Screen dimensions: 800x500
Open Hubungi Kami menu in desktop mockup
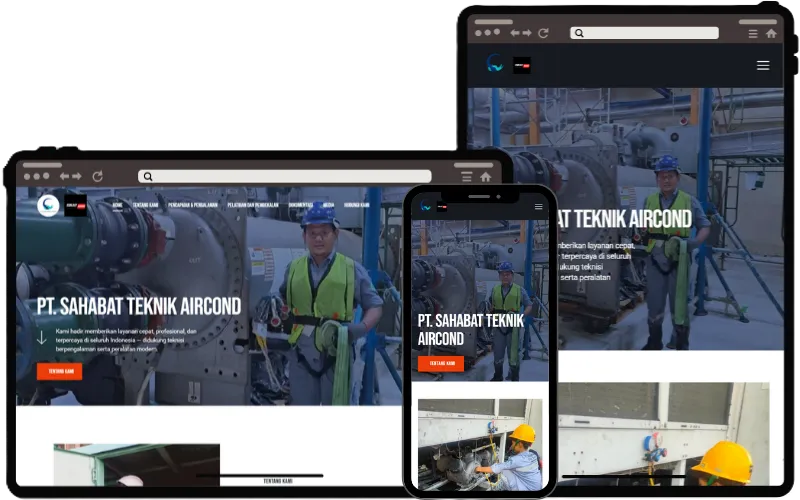(x=357, y=205)
